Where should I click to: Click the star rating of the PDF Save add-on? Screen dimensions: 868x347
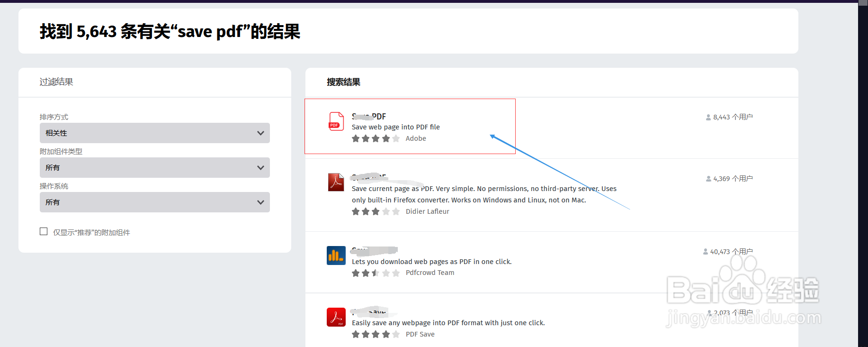pyautogui.click(x=376, y=334)
